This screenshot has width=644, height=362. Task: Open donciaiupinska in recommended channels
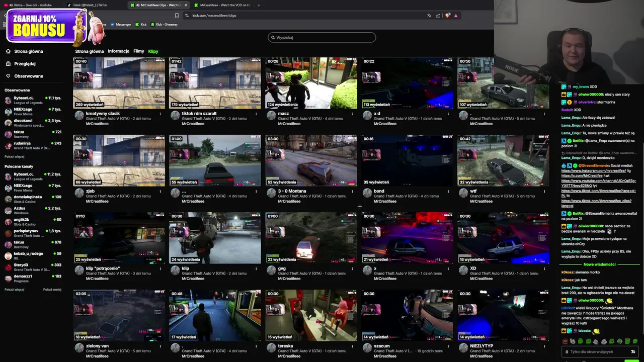point(33,199)
